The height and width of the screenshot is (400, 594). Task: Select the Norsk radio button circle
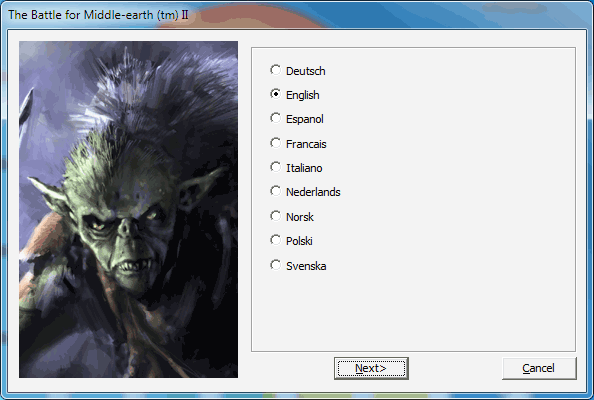tap(275, 216)
